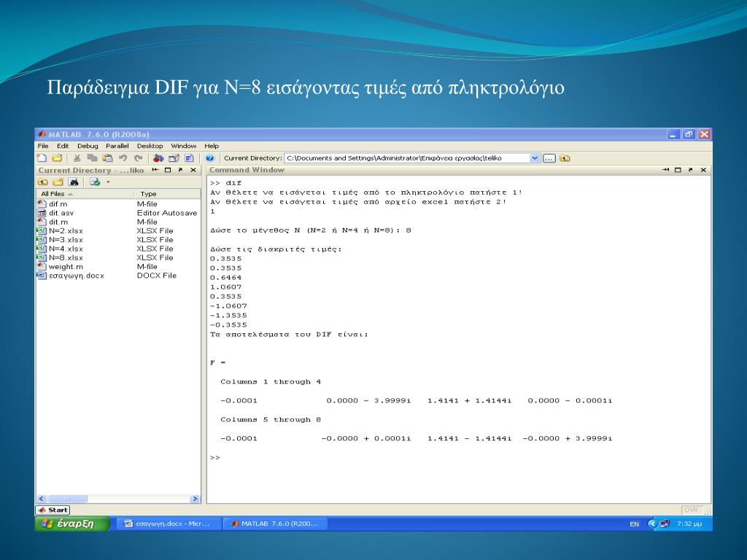Click the taskbar clock 7:32 μμ
Viewport: 747px width, 560px height.
pyautogui.click(x=689, y=524)
